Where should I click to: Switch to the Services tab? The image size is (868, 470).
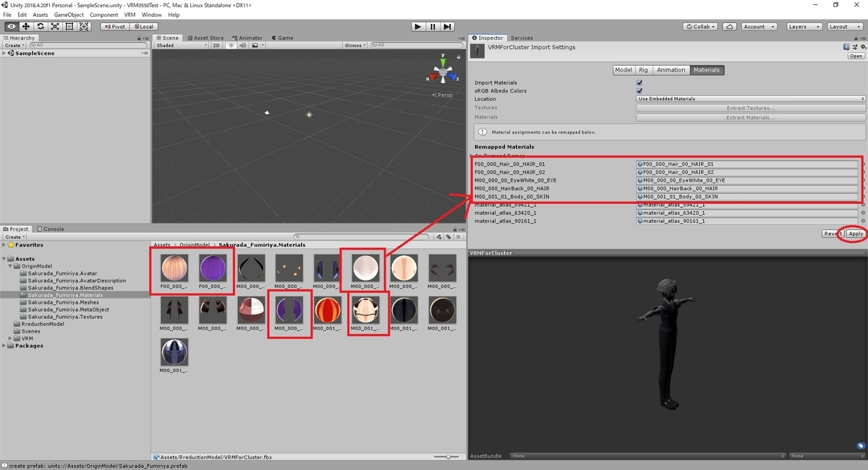[522, 38]
